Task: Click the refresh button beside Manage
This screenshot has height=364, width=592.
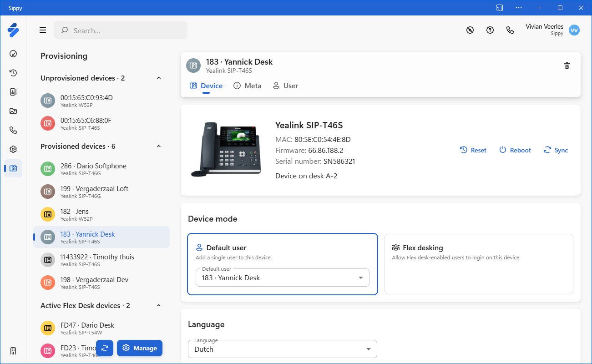Action: [x=105, y=348]
